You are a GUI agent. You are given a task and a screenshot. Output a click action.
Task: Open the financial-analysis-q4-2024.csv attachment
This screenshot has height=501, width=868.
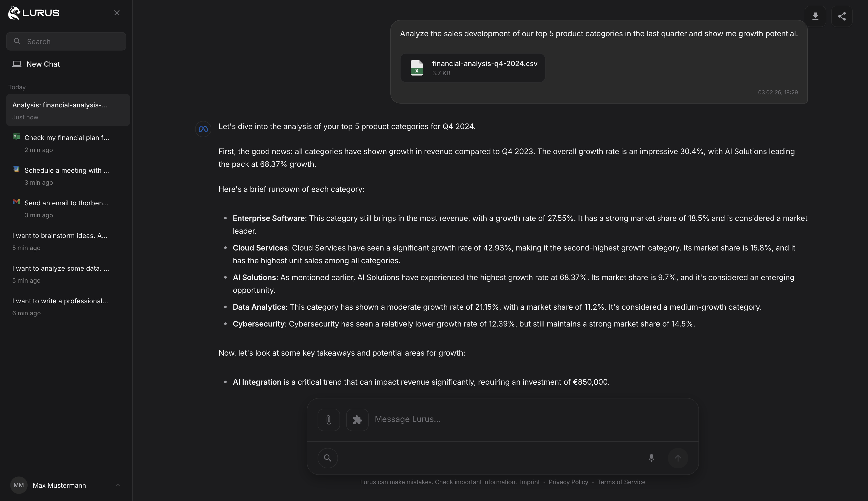[x=472, y=67]
